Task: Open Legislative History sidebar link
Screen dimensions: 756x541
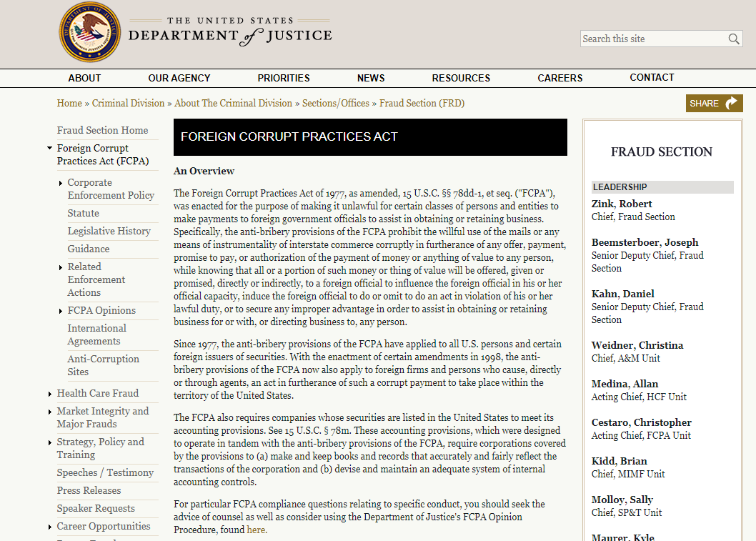Action: 109,231
